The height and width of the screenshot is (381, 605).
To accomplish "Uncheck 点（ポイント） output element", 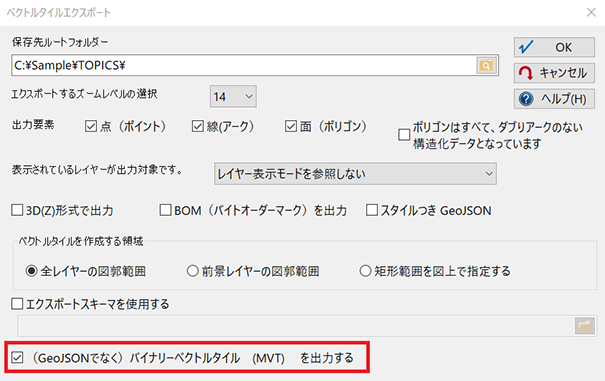I will point(91,126).
